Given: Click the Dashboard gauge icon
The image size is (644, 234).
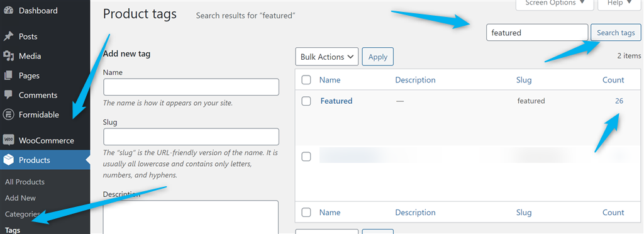Looking at the screenshot, I should click(x=8, y=11).
